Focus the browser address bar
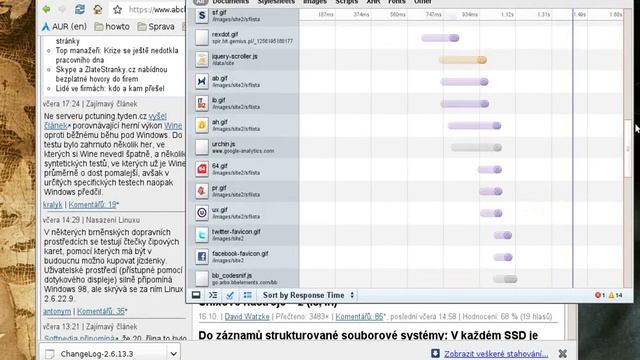This screenshot has width=640, height=360. [157, 9]
